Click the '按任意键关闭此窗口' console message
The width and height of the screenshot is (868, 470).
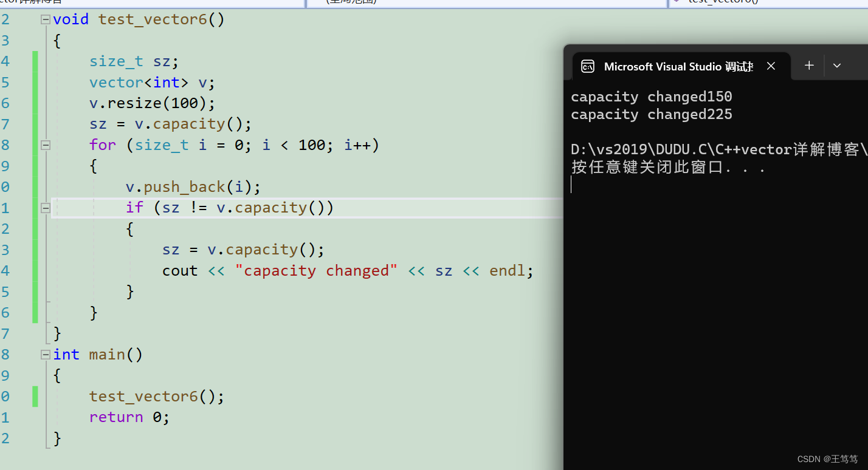click(668, 167)
